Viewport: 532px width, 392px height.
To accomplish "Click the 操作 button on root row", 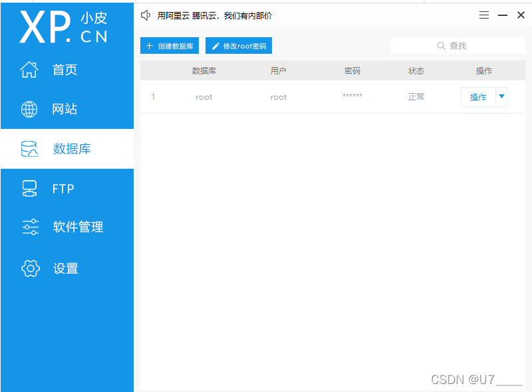I will (x=478, y=96).
